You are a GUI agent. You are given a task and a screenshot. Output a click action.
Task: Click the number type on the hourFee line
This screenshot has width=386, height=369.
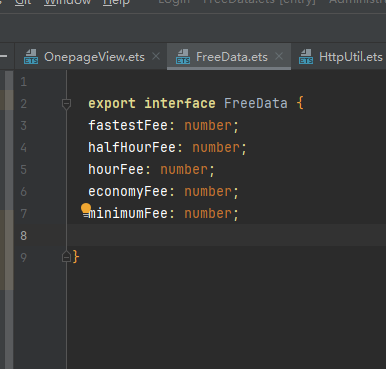coord(184,170)
